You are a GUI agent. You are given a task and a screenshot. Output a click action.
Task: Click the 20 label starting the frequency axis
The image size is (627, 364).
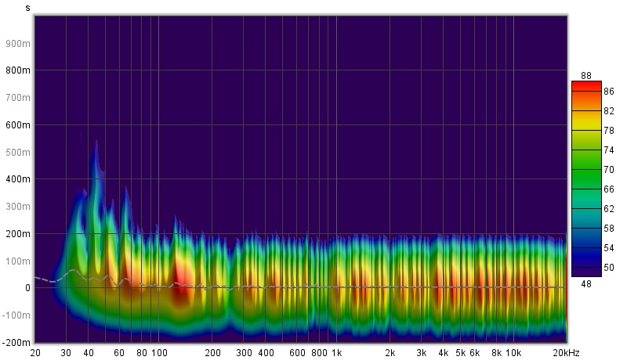[x=35, y=353]
